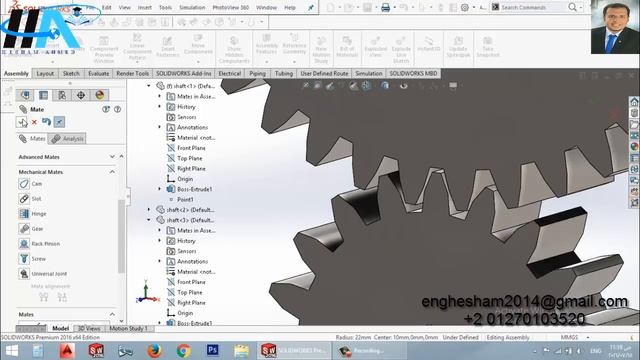
Task: Click the Take Snapshot ribbon button
Action: (488, 46)
